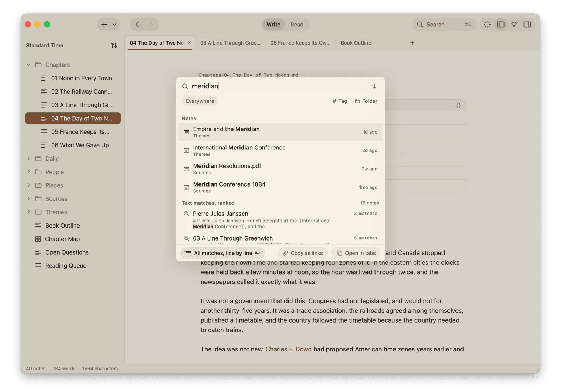The height and width of the screenshot is (392, 561).
Task: Open Empire and the Meridian result
Action: click(280, 132)
